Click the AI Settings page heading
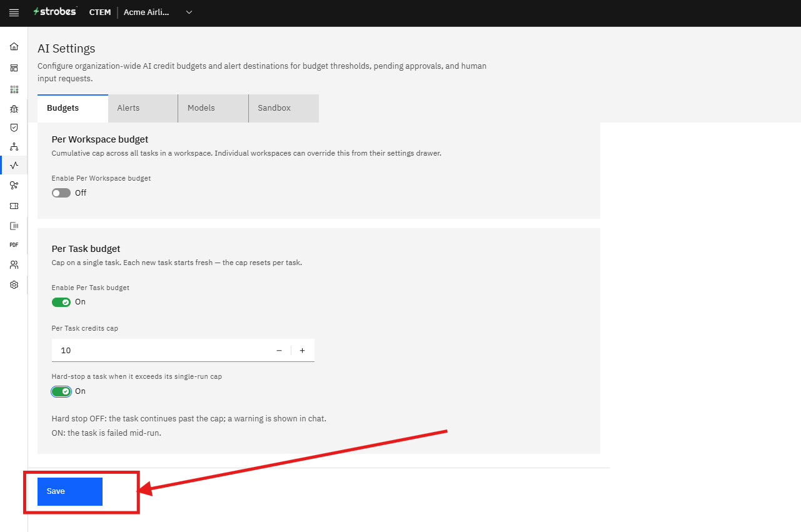 coord(66,48)
